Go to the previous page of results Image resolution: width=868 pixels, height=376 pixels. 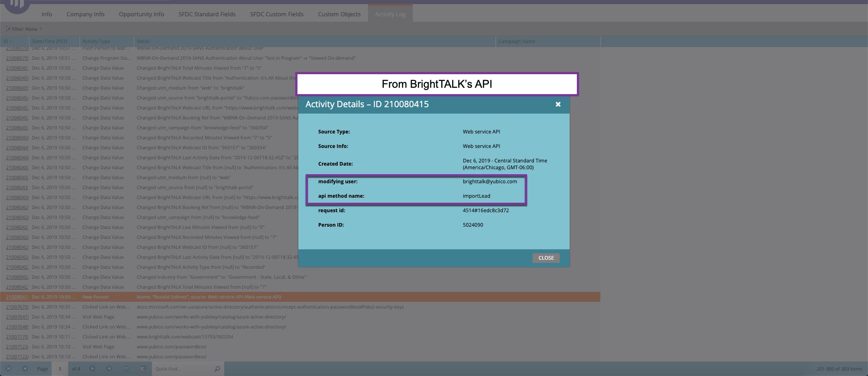(25, 369)
